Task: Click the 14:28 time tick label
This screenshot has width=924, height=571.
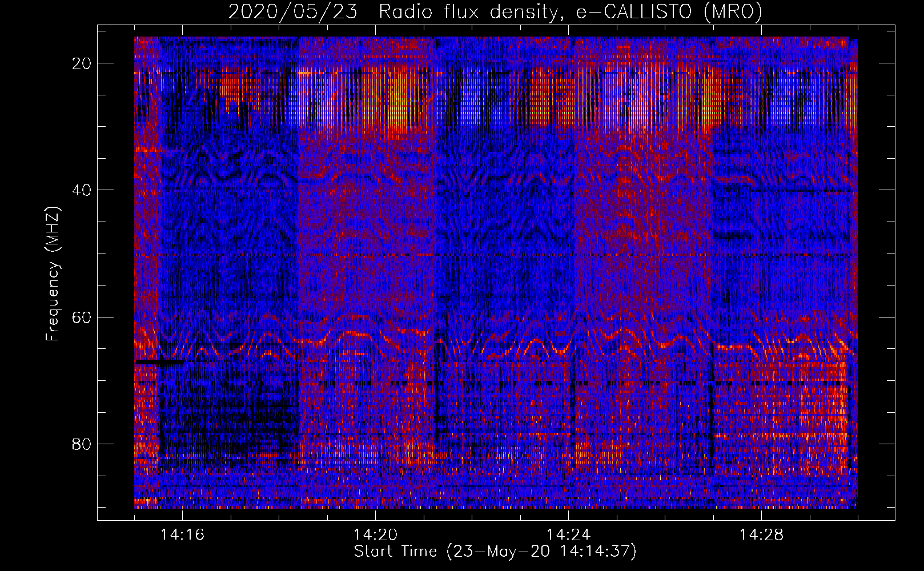Action: point(761,535)
